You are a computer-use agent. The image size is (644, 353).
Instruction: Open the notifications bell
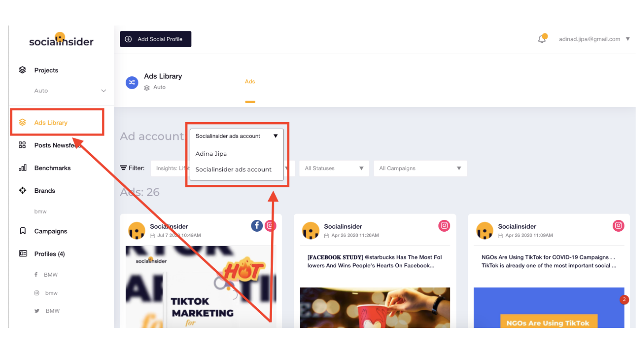pos(542,39)
